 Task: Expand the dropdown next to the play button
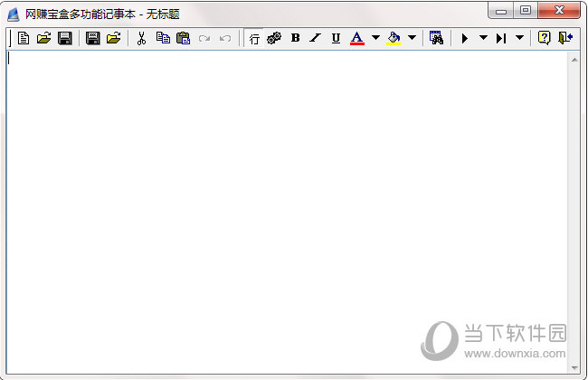(483, 37)
